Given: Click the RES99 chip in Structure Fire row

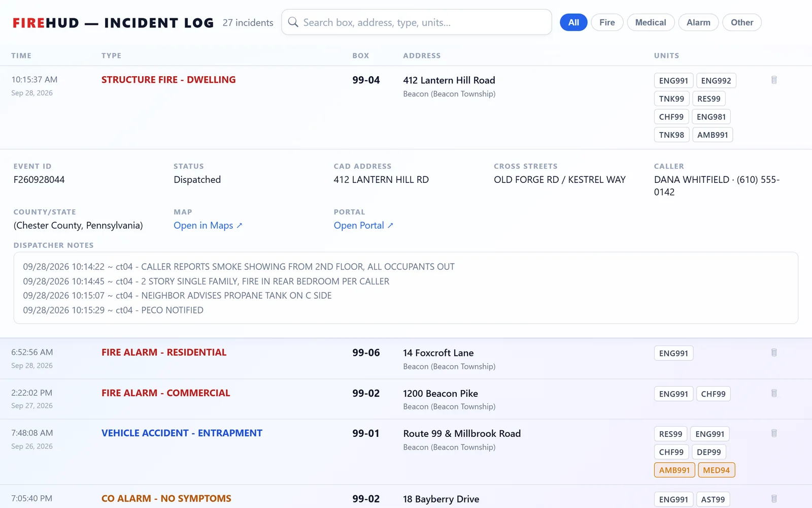Looking at the screenshot, I should (x=708, y=99).
